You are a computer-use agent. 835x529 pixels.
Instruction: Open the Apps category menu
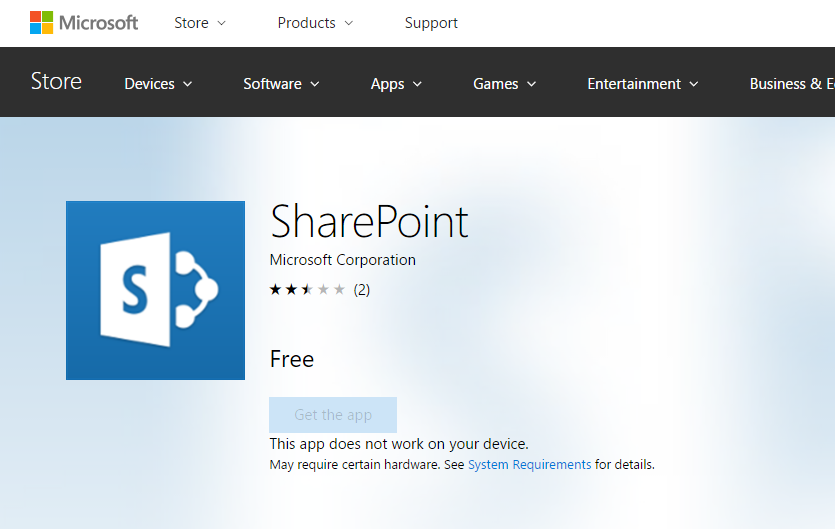click(x=396, y=84)
